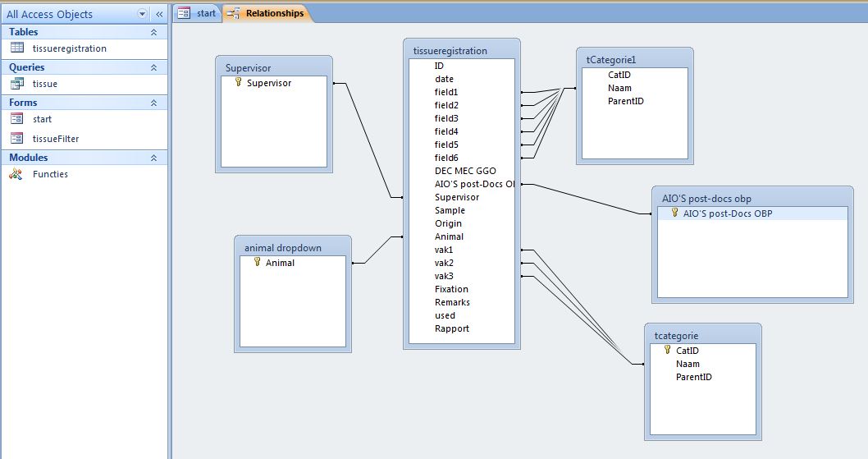Click the tissueFilter form icon
This screenshot has width=868, height=459.
click(17, 138)
